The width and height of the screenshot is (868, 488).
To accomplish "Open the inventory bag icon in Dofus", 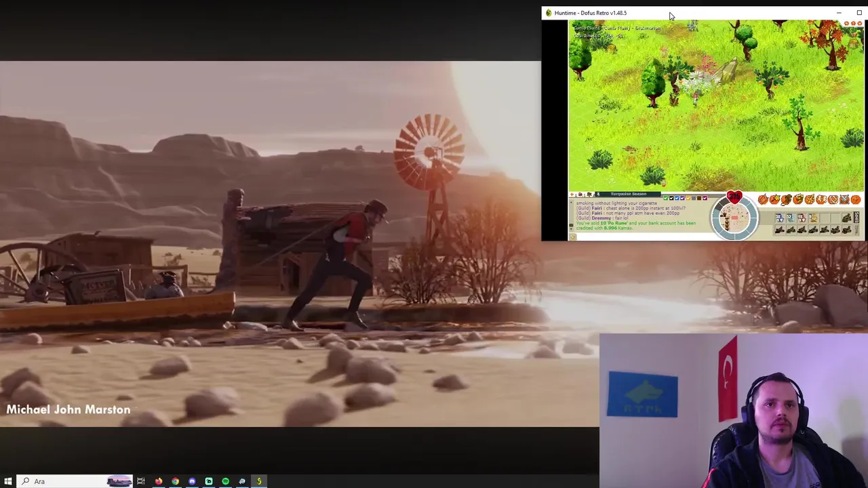I will click(x=786, y=199).
